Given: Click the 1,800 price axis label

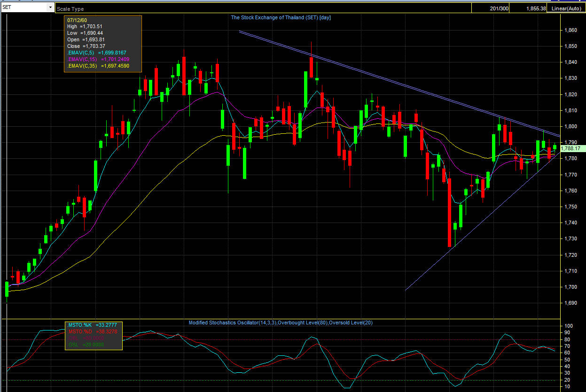Looking at the screenshot, I should (570, 126).
